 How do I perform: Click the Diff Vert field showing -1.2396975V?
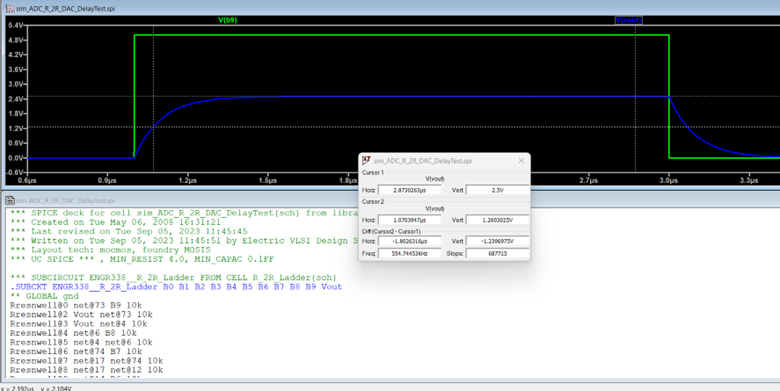coord(497,241)
